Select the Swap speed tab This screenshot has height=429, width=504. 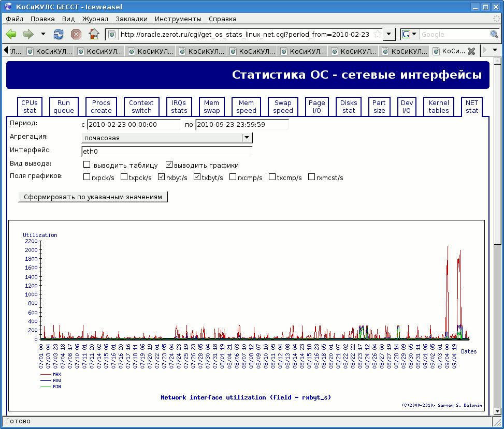tap(283, 107)
